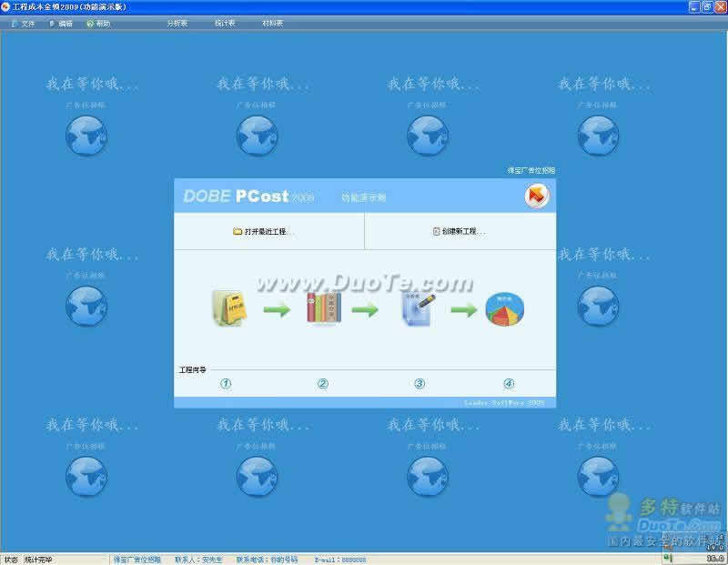The width and height of the screenshot is (728, 565).
Task: Switch to the 统计表 tab
Action: point(225,24)
